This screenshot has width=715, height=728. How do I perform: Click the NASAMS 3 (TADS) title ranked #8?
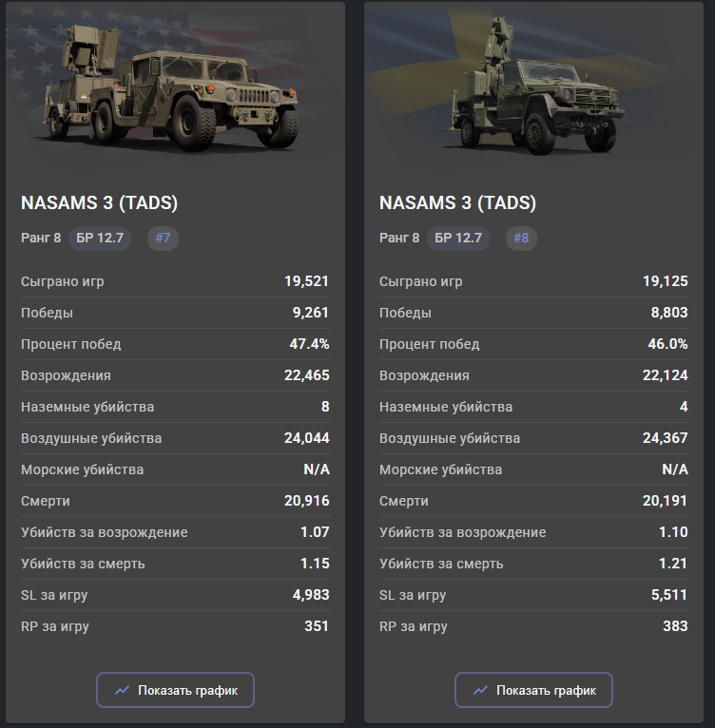pos(458,203)
